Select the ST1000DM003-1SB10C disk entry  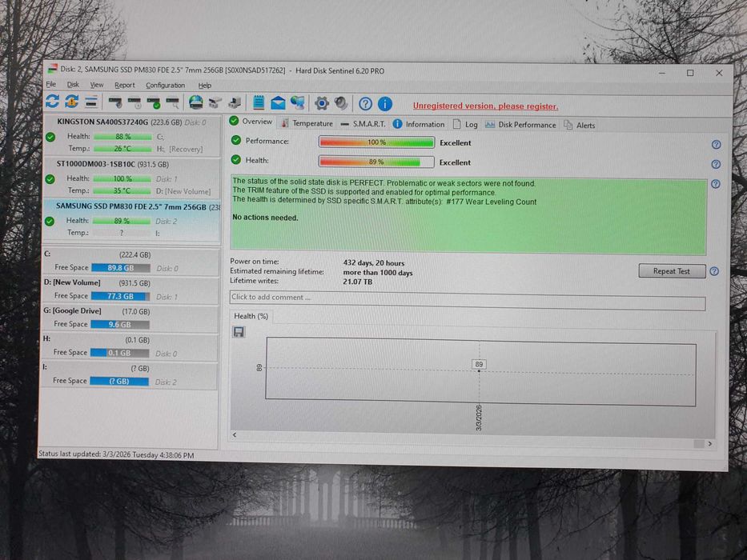pos(132,178)
